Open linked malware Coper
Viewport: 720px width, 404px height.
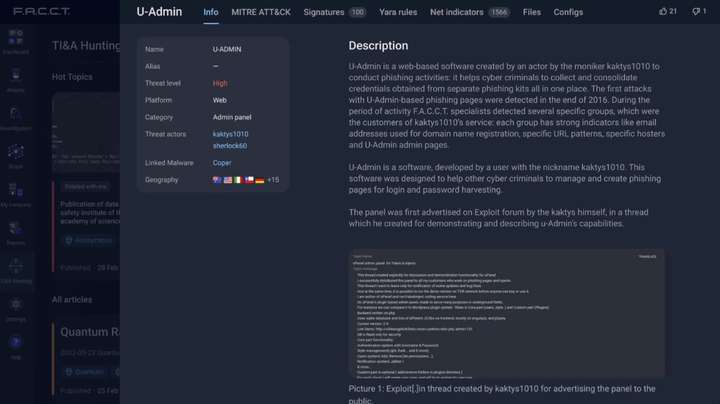(222, 163)
